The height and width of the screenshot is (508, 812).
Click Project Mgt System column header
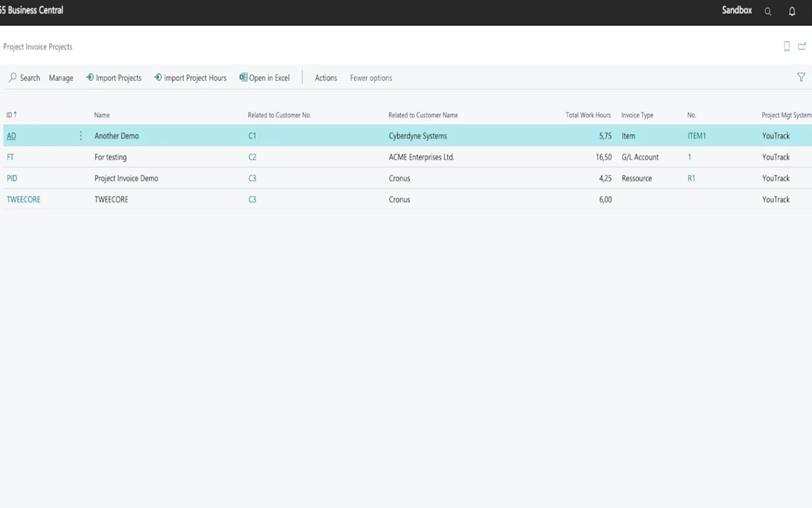pos(786,115)
